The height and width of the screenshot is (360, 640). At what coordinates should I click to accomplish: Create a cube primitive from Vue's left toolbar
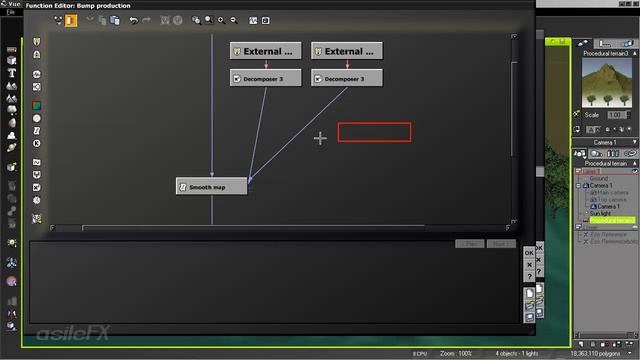point(11,60)
